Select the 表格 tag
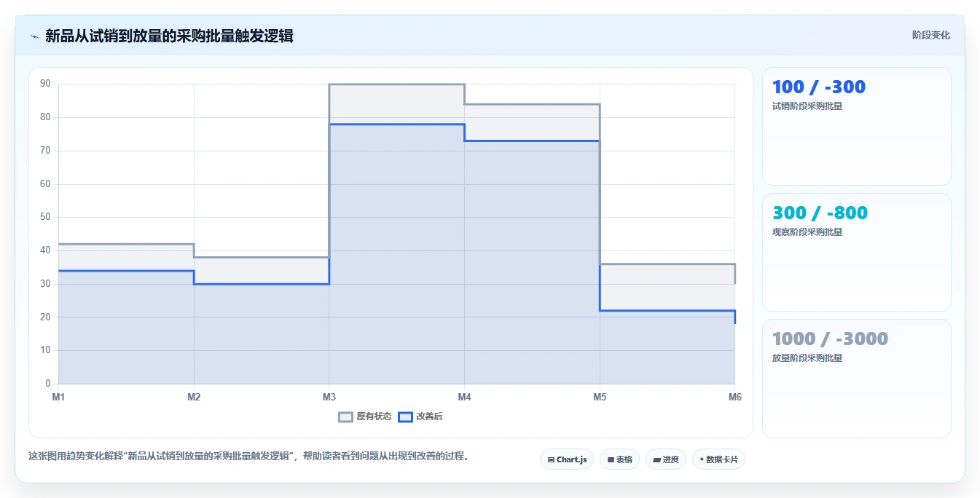 tap(619, 459)
